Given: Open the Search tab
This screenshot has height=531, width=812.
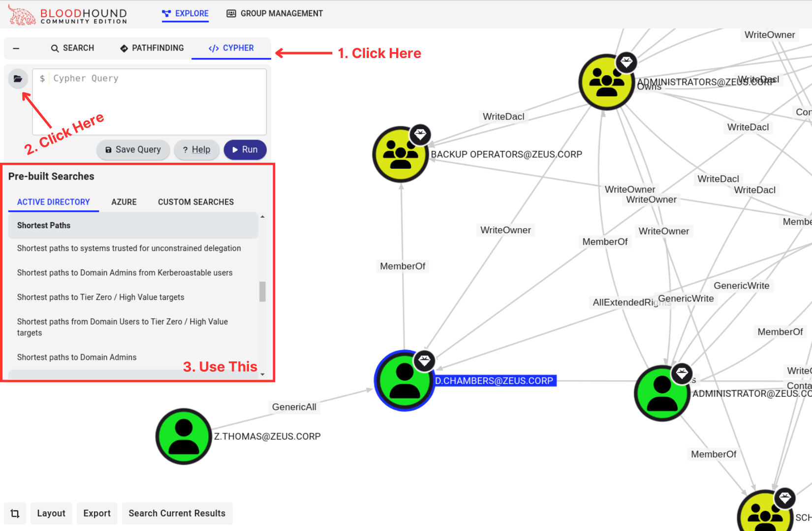Looking at the screenshot, I should pos(72,48).
